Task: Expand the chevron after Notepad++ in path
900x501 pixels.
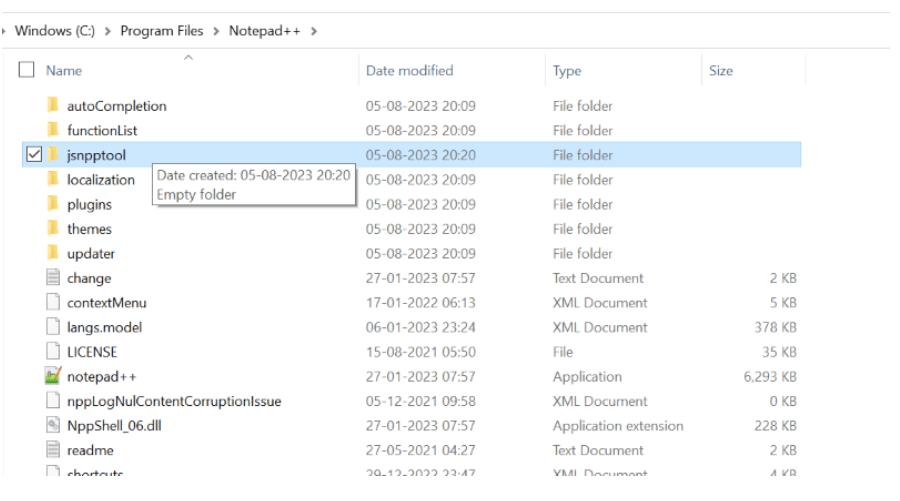Action: click(315, 32)
